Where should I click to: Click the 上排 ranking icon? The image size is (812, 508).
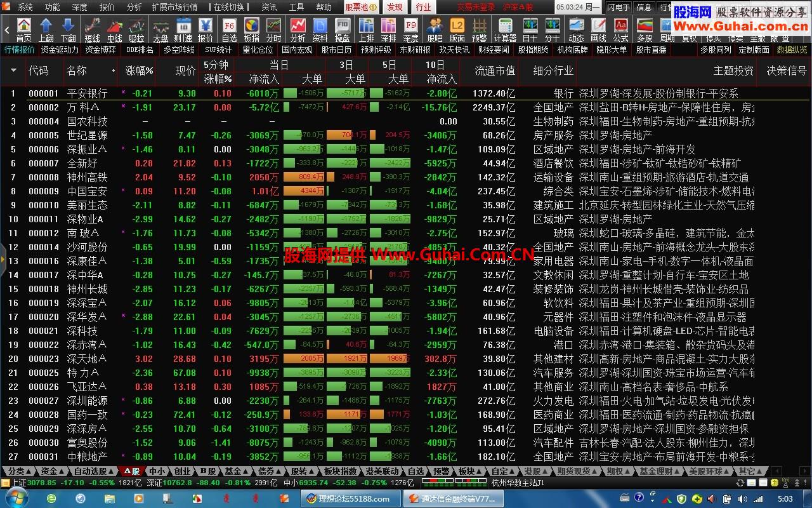[366, 30]
